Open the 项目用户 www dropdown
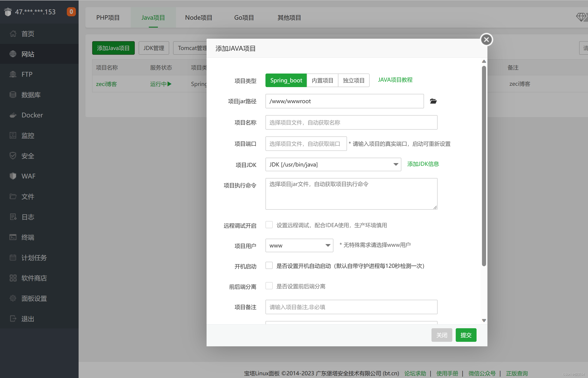588x378 pixels. tap(299, 245)
